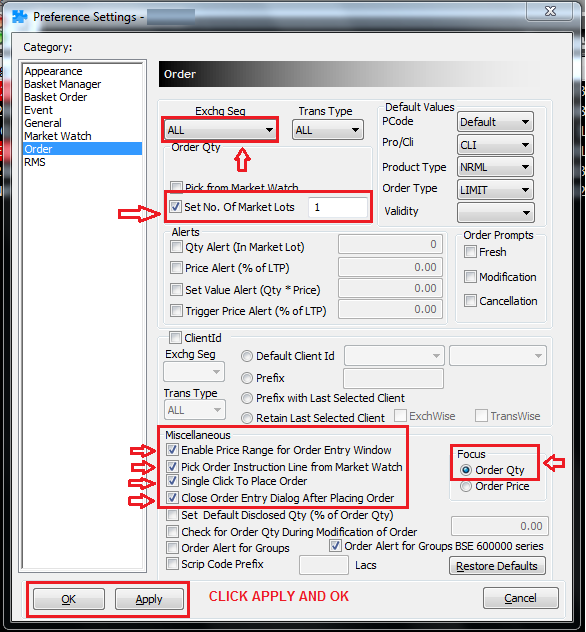Open the Order Type LIMIT dropdown
Image resolution: width=586 pixels, height=632 pixels.
(x=495, y=189)
